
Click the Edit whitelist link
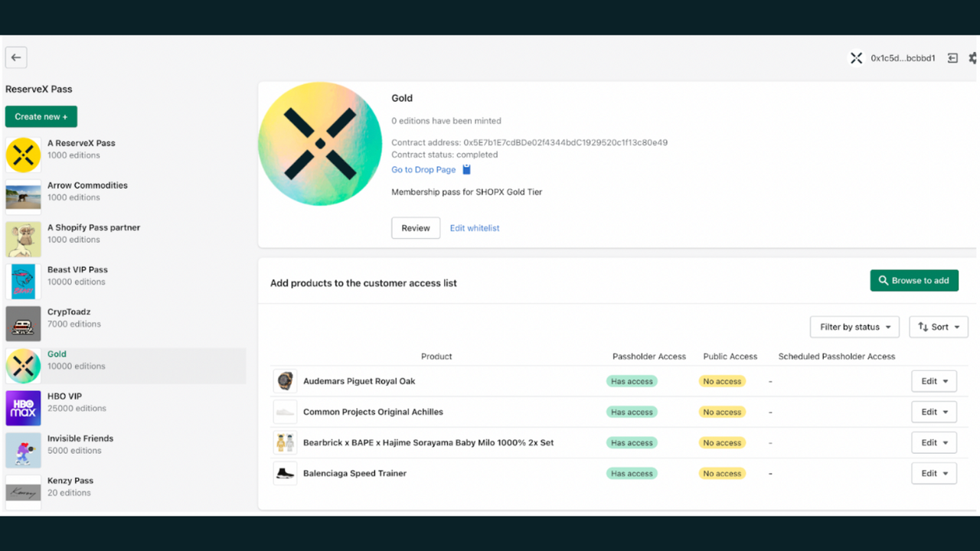(x=474, y=227)
